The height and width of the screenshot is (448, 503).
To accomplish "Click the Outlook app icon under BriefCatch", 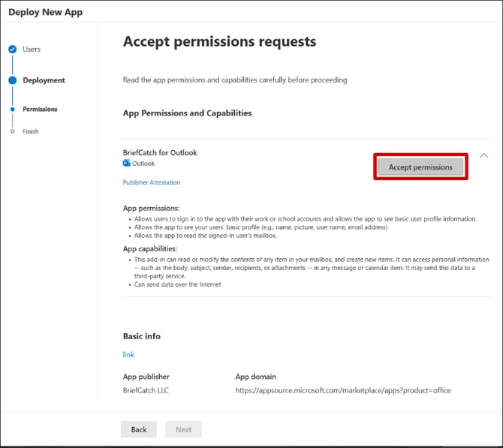I will (x=126, y=164).
